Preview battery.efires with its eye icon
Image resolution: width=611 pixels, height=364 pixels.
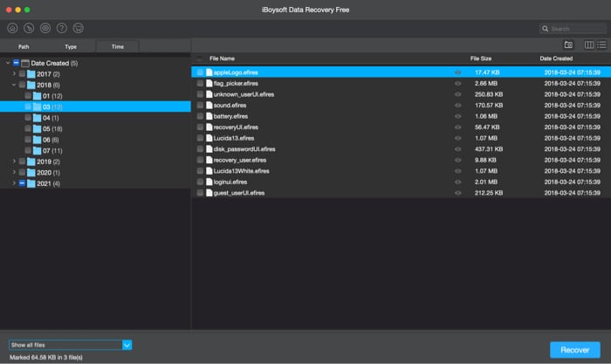[458, 116]
